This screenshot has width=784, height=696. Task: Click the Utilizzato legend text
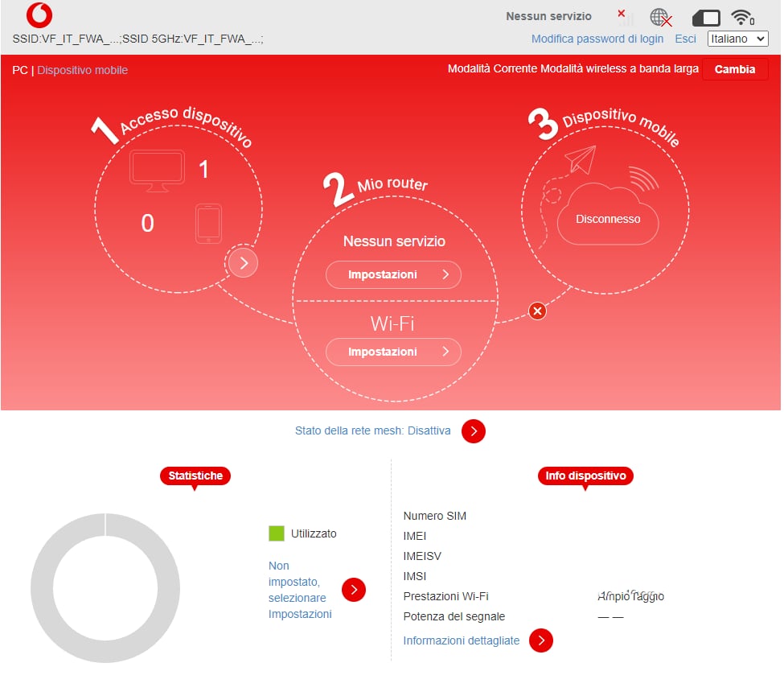314,534
